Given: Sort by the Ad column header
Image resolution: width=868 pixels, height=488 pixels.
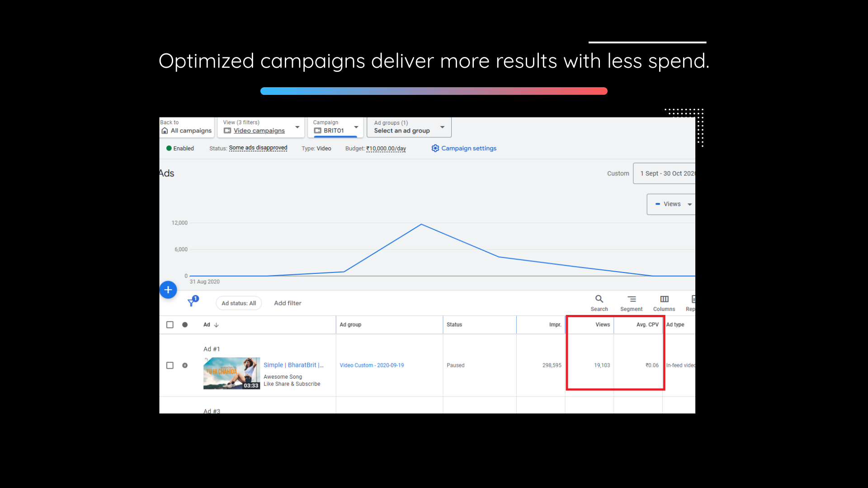Looking at the screenshot, I should tap(207, 325).
